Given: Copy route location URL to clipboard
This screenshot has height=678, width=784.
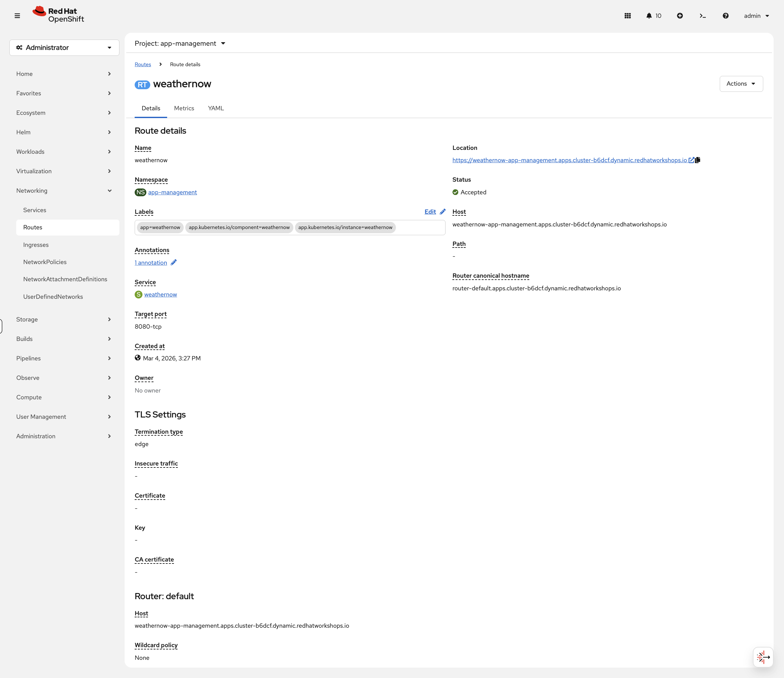Looking at the screenshot, I should point(698,160).
